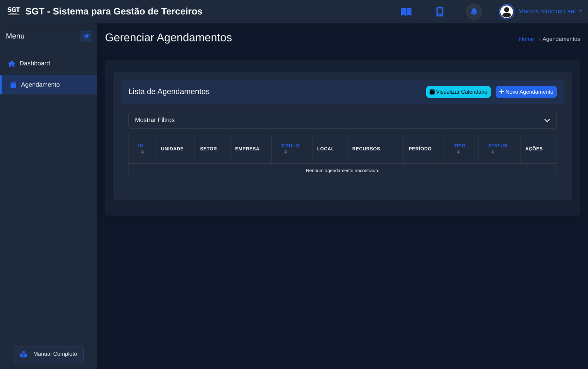Screen dimensions: 588x369
Task: Toggle the pin menu button in the sidebar
Action: 86,36
